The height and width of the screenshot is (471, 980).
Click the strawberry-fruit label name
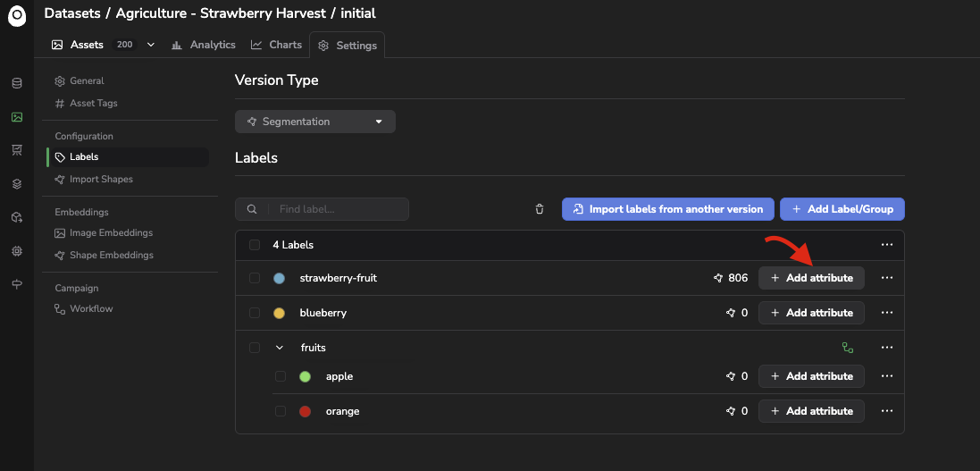tap(338, 278)
